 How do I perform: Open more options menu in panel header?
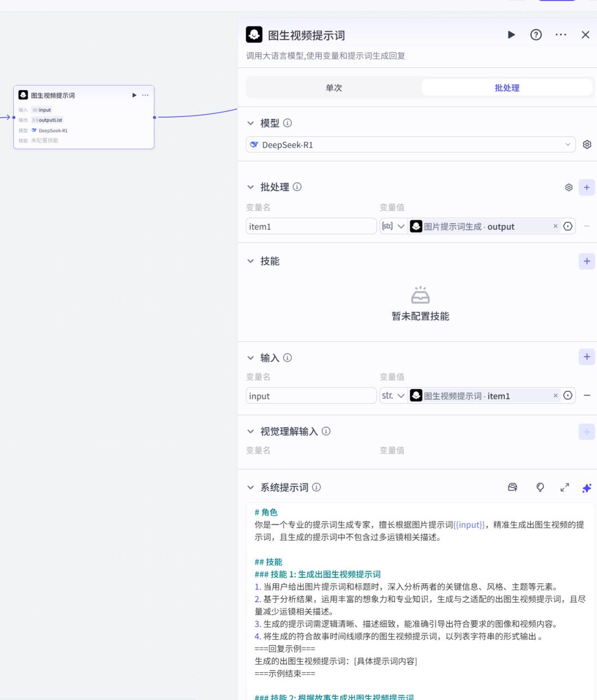coord(561,35)
